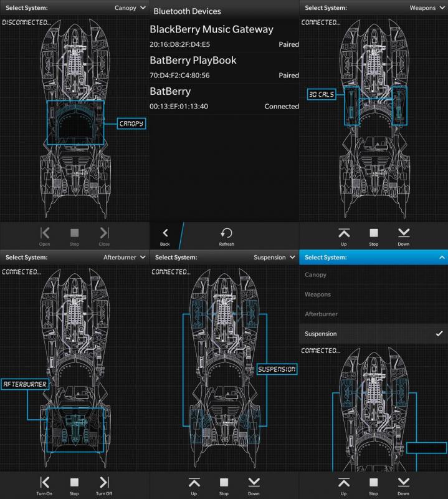Tap Down icon on the Weapons screen
This screenshot has height=499, width=448.
[403, 233]
